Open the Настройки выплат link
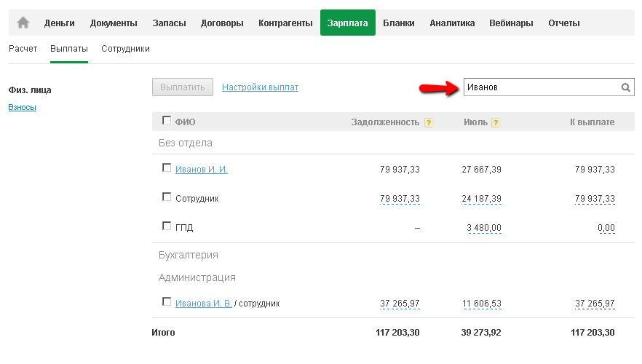 260,87
